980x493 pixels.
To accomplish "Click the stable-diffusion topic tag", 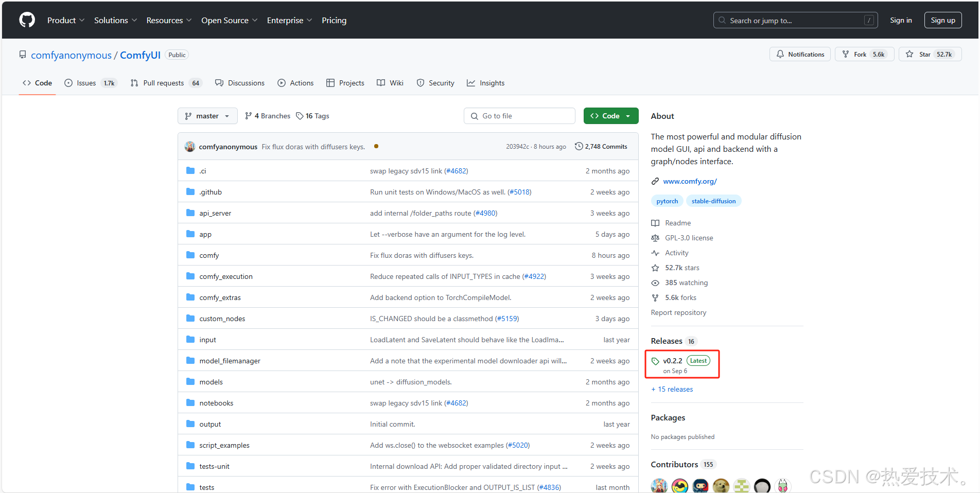I will pos(713,201).
